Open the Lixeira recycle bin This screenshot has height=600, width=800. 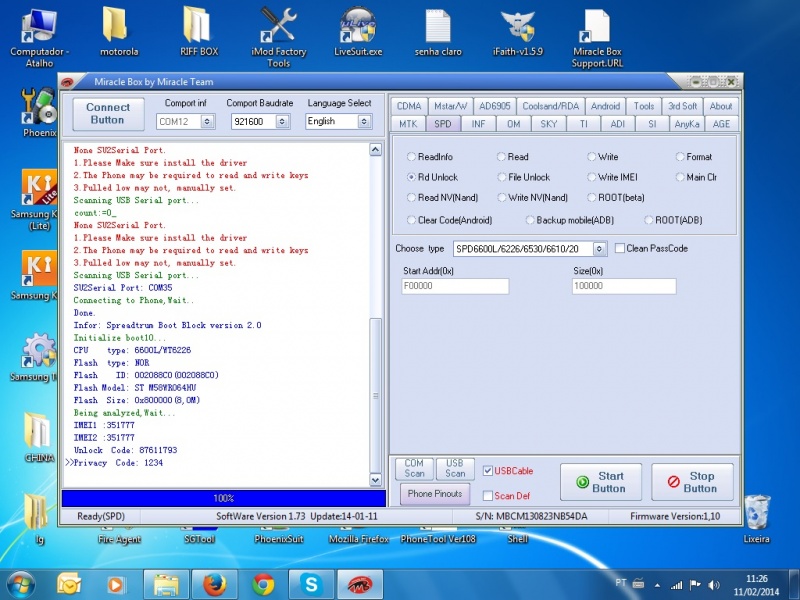(757, 518)
